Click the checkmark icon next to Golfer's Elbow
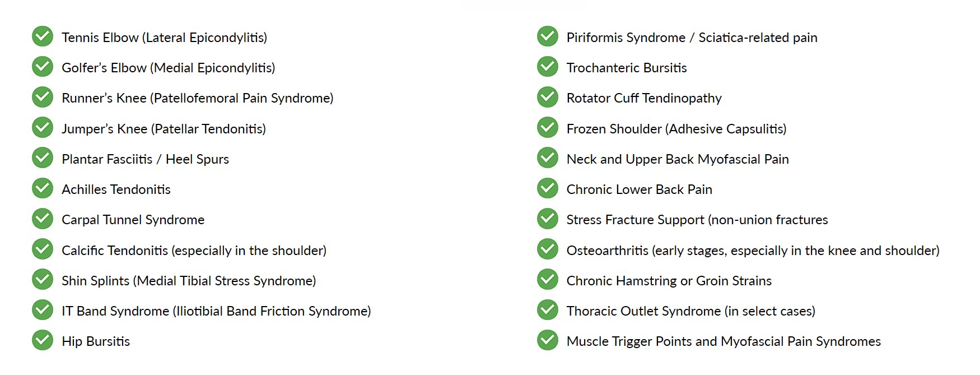The height and width of the screenshot is (375, 980). (43, 67)
